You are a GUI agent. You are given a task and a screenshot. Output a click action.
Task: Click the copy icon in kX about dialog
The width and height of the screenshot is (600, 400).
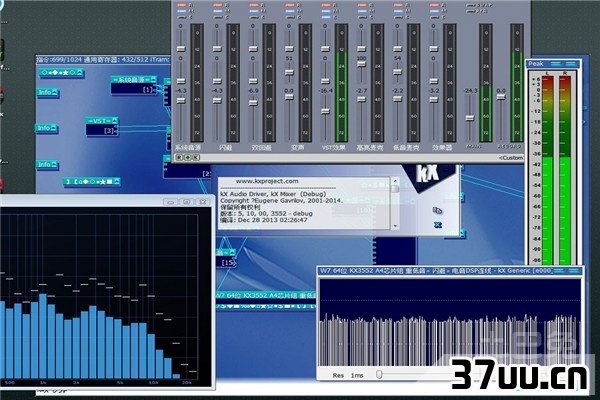tap(437, 210)
